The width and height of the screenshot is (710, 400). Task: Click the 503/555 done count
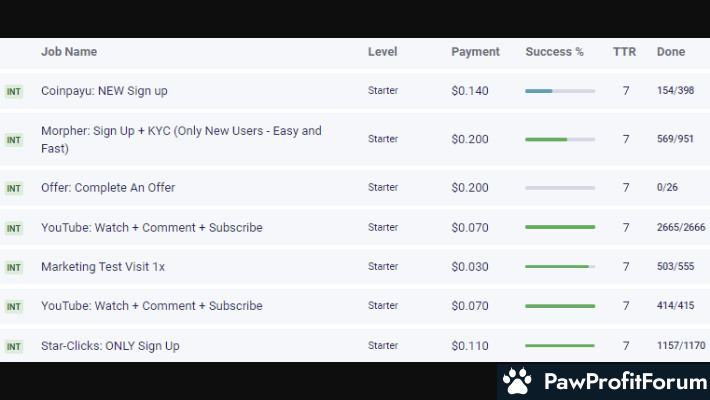675,266
